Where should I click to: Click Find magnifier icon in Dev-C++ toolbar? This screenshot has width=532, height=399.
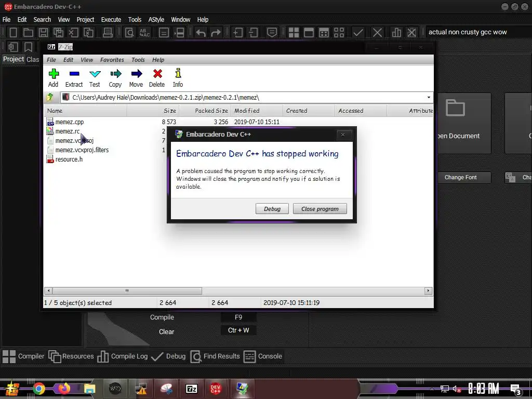tap(129, 33)
